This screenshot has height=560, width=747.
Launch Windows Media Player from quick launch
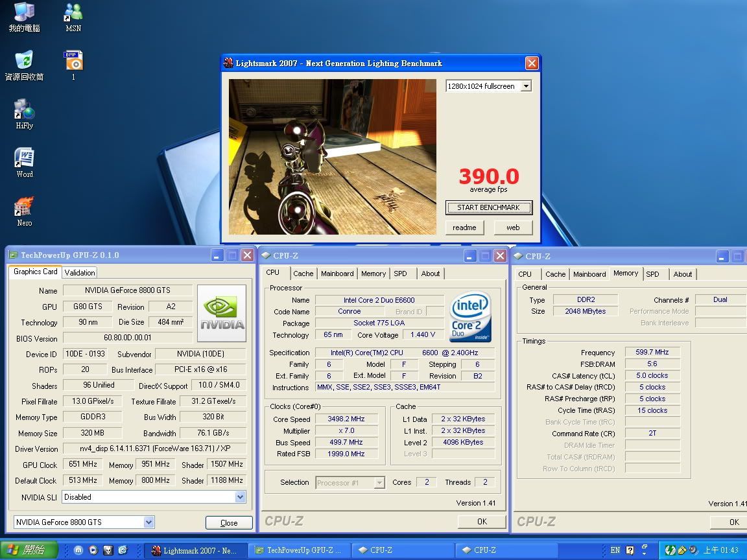[93, 550]
